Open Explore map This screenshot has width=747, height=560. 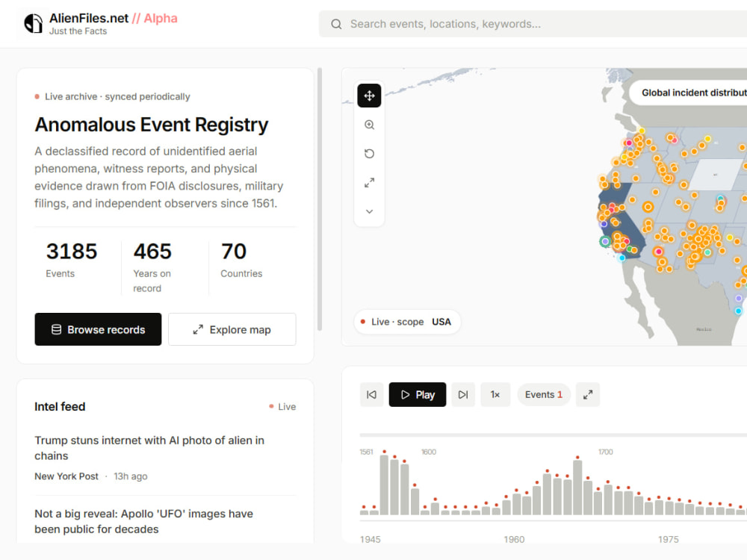(232, 329)
